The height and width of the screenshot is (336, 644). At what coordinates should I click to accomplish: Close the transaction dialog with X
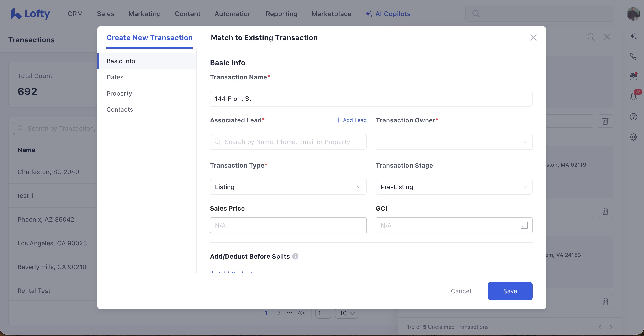[x=533, y=37]
